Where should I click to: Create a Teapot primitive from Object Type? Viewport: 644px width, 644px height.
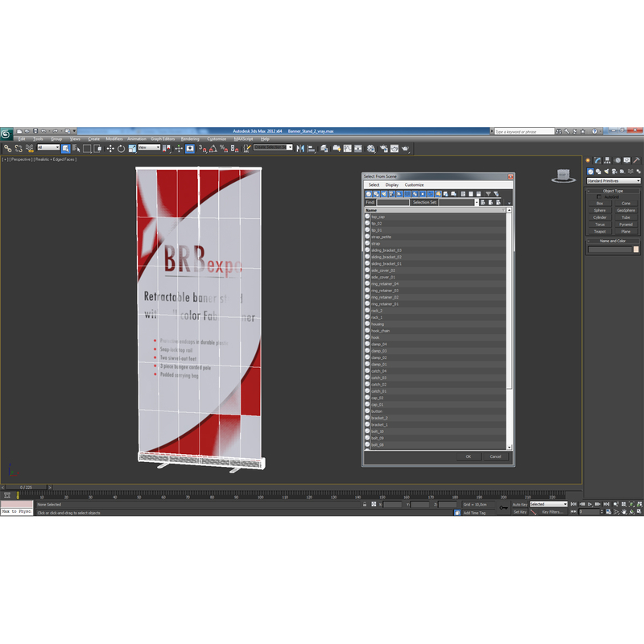click(x=600, y=232)
